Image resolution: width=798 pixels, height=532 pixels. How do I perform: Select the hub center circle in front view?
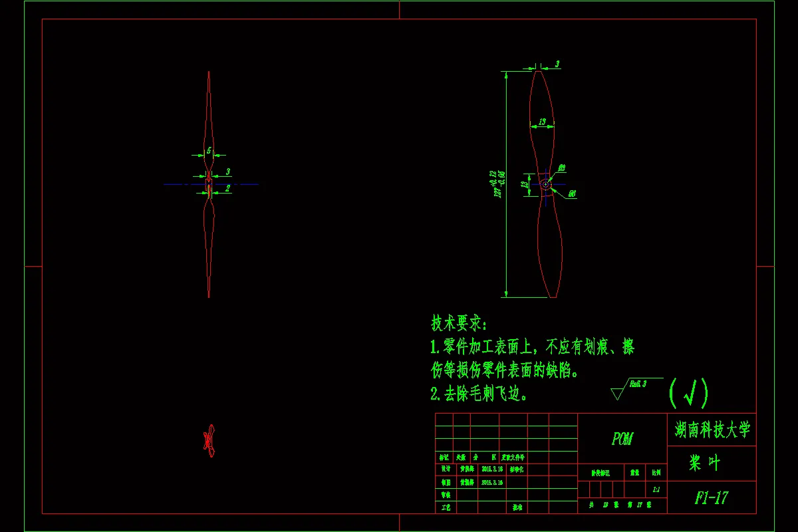545,184
